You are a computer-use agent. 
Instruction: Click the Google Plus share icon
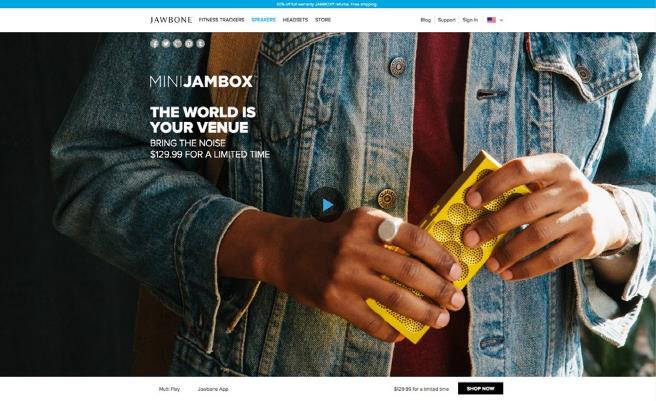pos(177,44)
